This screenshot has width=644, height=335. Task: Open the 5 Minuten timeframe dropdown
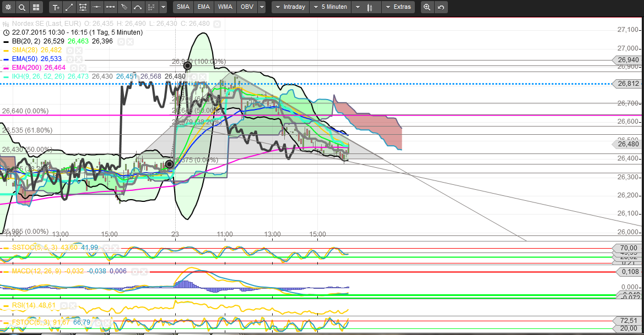point(331,7)
